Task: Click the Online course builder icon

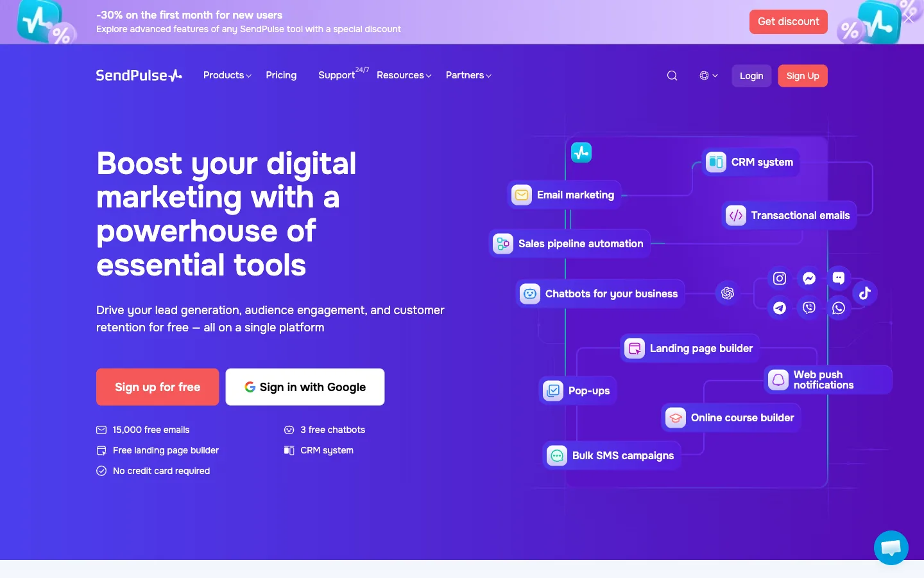Action: click(676, 418)
